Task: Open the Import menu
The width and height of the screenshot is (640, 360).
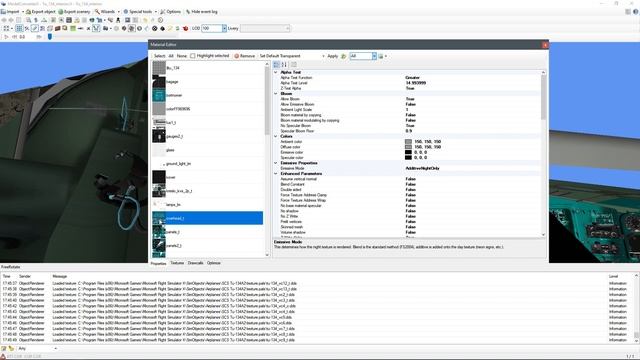Action: (12, 12)
